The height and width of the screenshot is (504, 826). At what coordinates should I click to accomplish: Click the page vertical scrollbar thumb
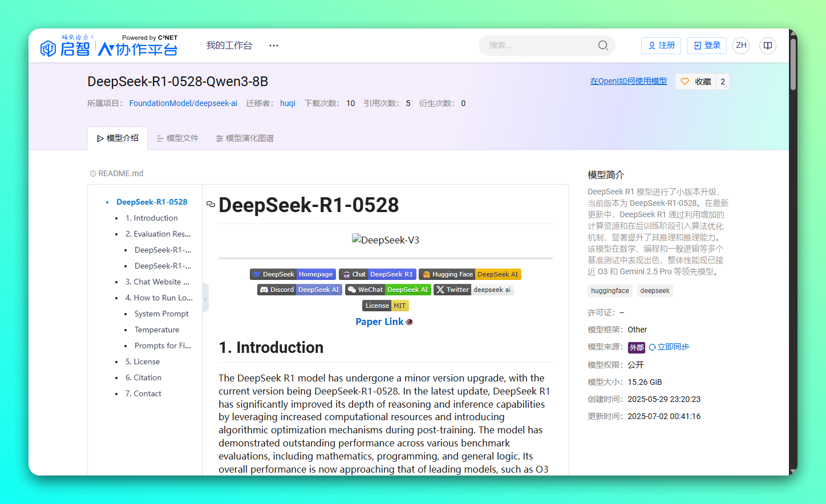click(x=793, y=64)
